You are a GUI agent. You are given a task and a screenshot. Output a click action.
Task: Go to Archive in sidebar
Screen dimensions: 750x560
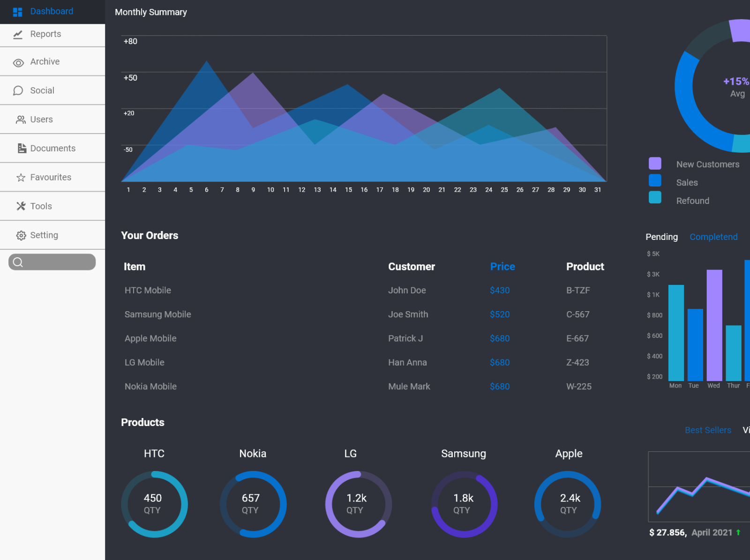[52, 62]
